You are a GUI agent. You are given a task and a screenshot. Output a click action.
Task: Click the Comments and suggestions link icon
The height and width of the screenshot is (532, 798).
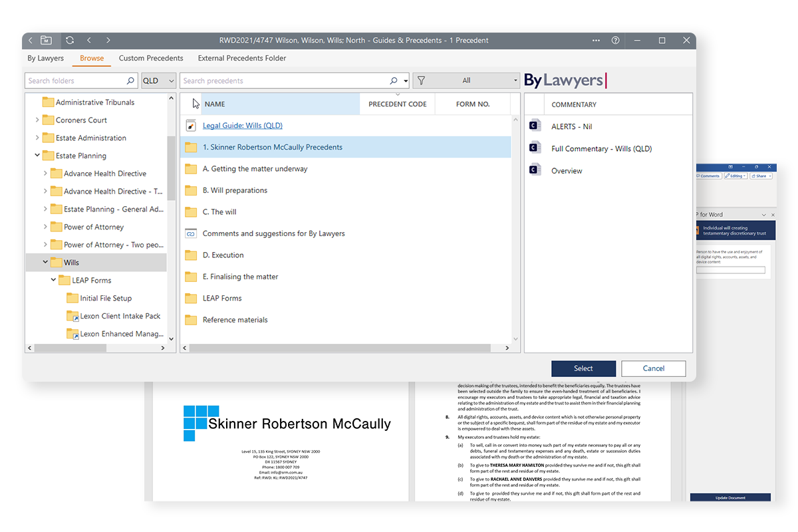pyautogui.click(x=191, y=233)
